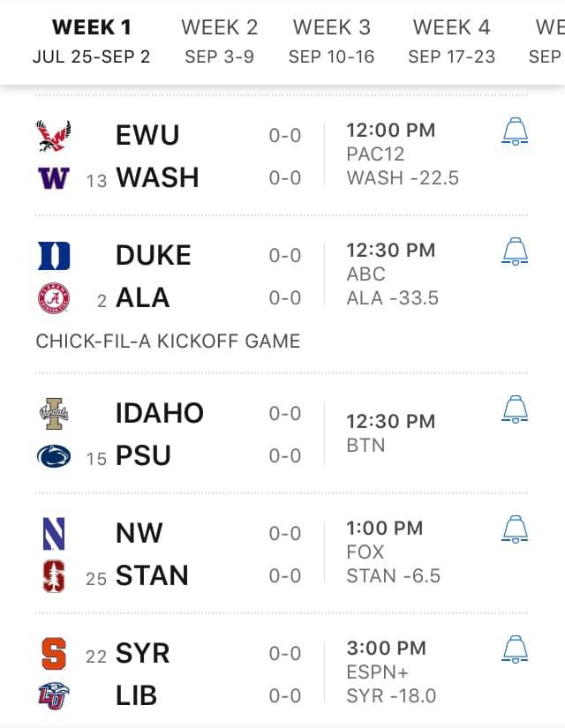Tap the Washington purple W logo
565x728 pixels.
(54, 178)
